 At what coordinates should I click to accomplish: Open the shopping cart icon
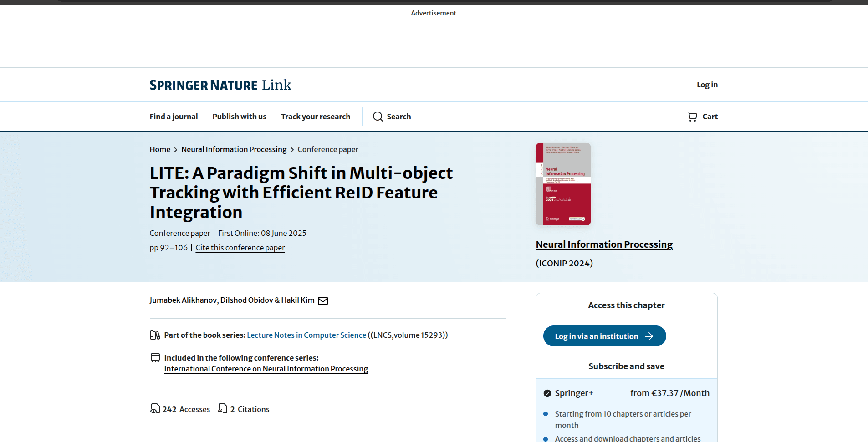click(692, 117)
